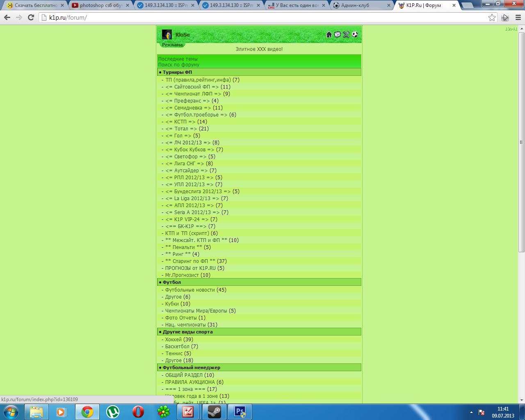
Task: Close the K1P.Ru Форум tab
Action: tap(454, 5)
